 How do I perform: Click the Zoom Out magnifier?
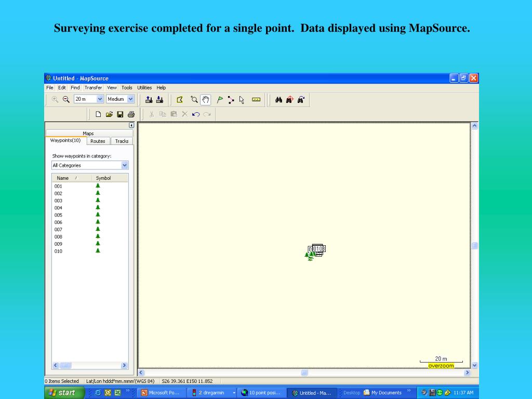point(66,99)
